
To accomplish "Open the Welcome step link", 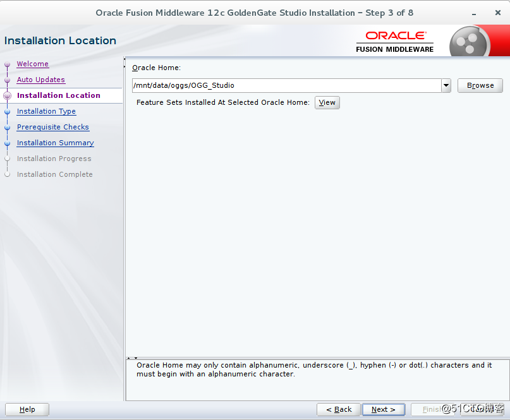I will [x=32, y=64].
